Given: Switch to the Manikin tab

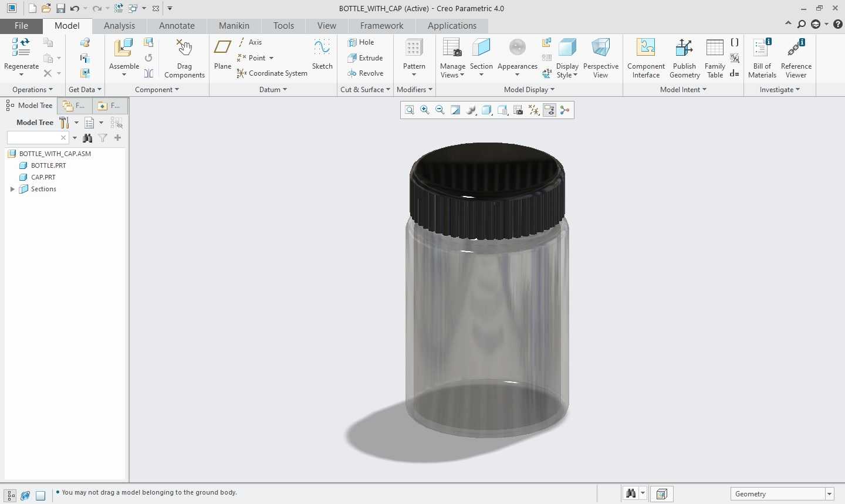Looking at the screenshot, I should point(234,26).
